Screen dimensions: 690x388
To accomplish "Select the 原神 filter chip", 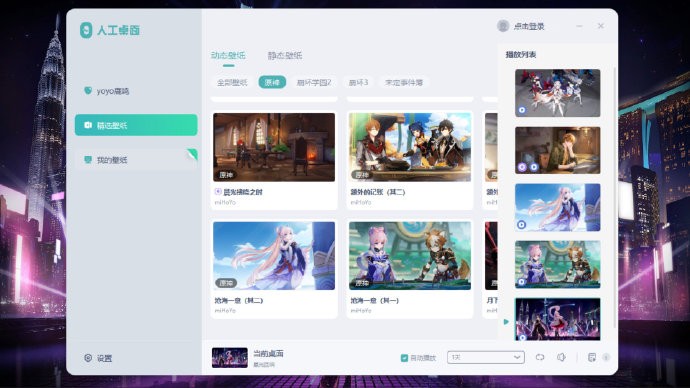I will tap(272, 82).
